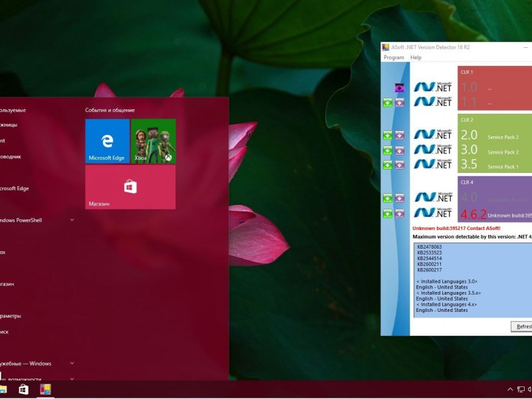The width and height of the screenshot is (532, 399).
Task: Click the "Maximum version detectable" line
Action: 472,237
